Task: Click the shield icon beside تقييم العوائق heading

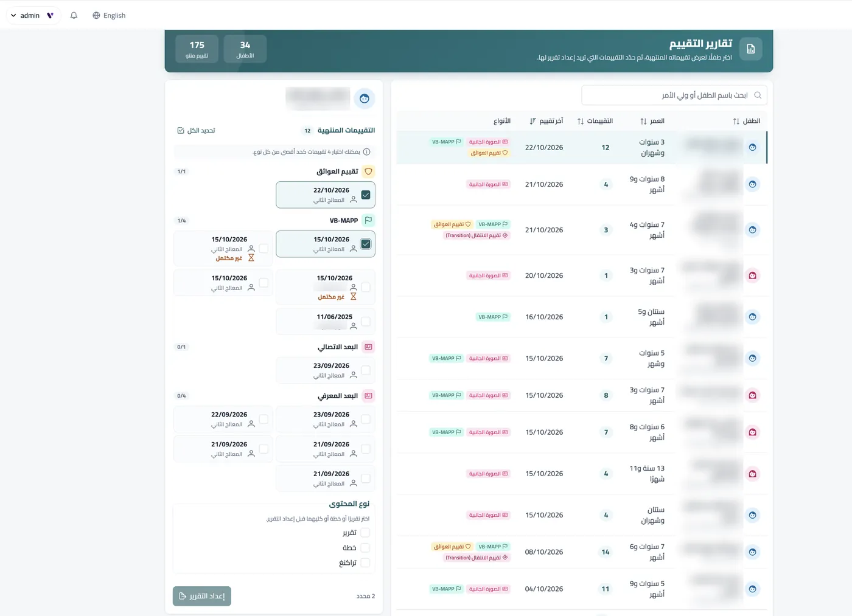Action: click(368, 171)
